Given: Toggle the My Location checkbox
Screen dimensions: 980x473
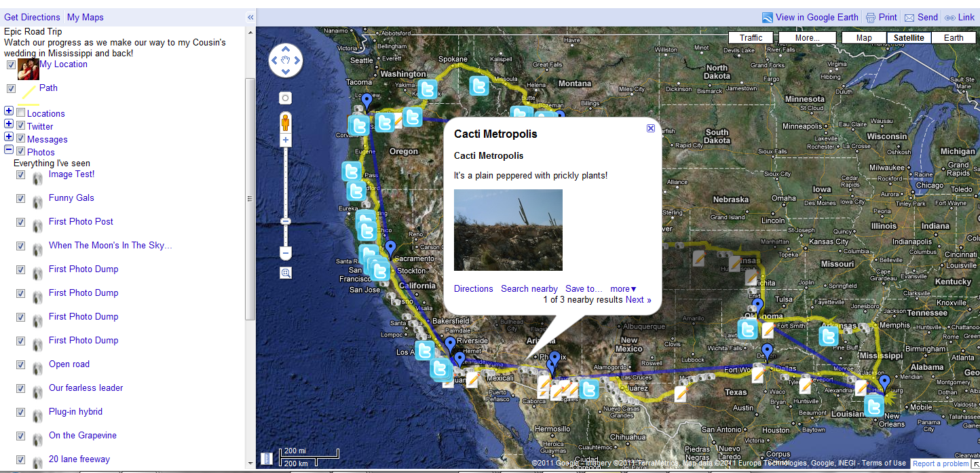Looking at the screenshot, I should pyautogui.click(x=11, y=65).
